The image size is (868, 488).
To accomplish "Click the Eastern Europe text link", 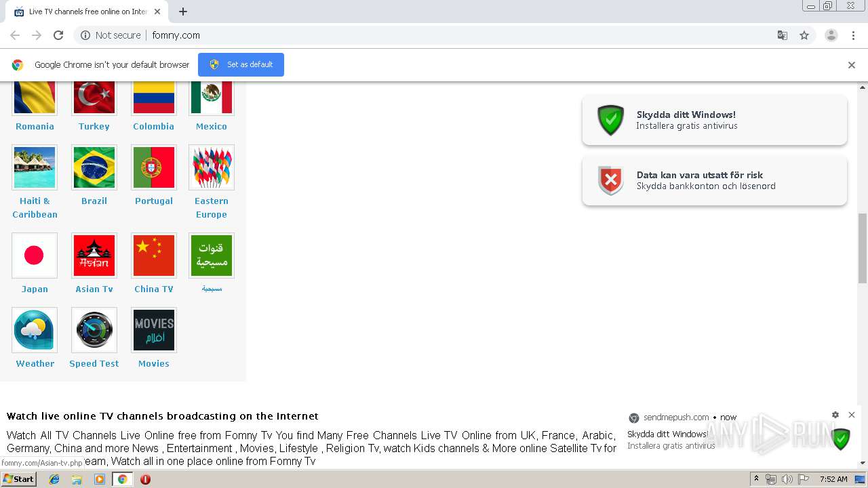I will (212, 207).
